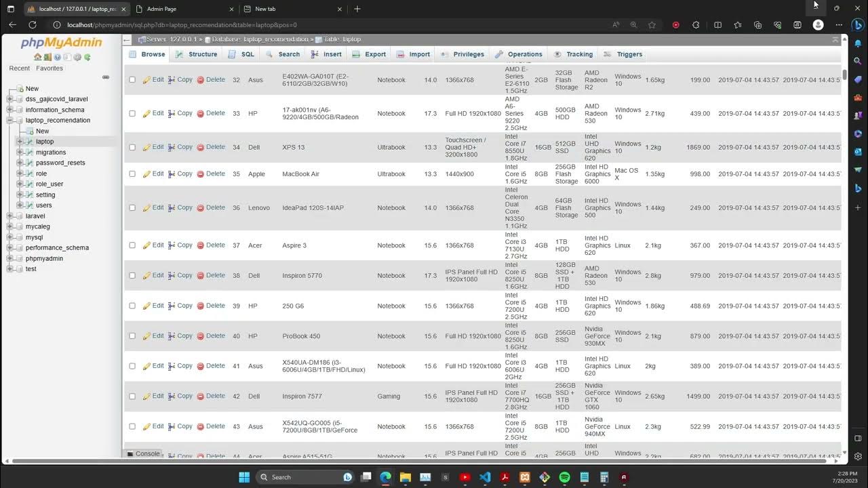Check the row 43 Asus X542UQ checkbox
This screenshot has height=488, width=868.
coord(132,426)
